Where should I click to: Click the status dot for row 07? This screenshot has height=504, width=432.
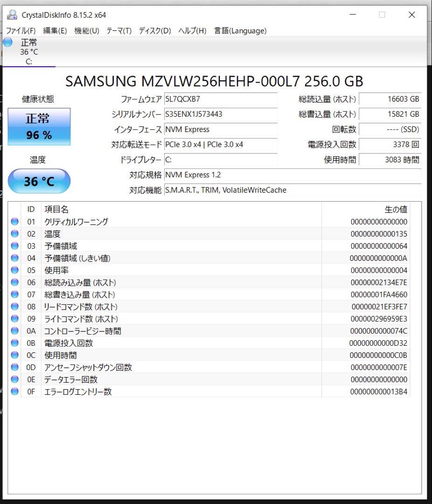[14, 294]
